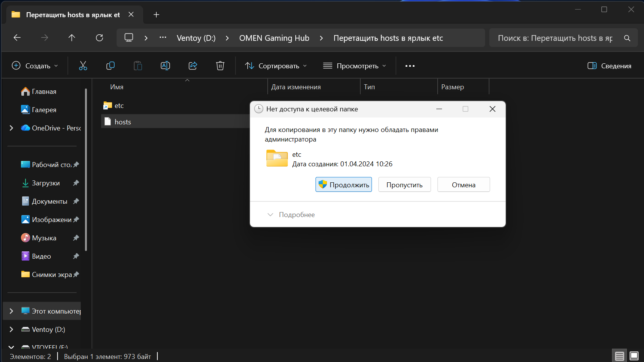
Task: Navigate back with the back arrow
Action: point(17,38)
